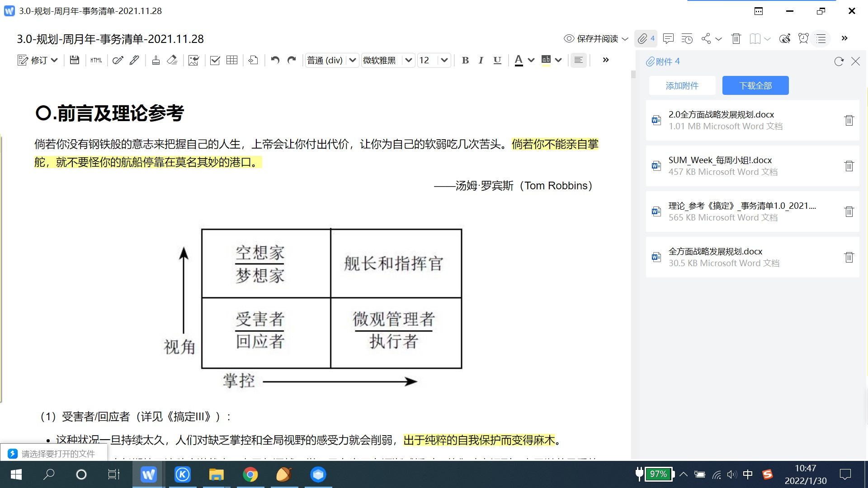
Task: Click the 下载全部 download button
Action: coord(755,85)
